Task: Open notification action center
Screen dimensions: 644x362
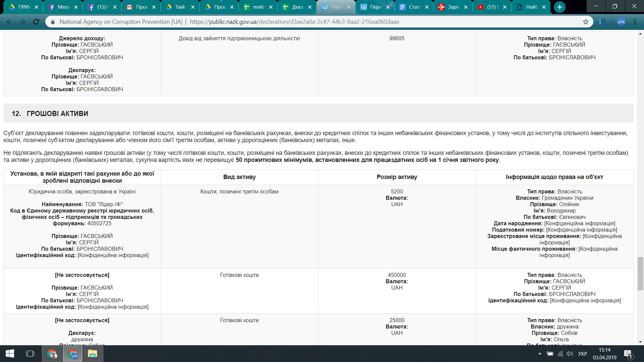Action: pos(628,354)
